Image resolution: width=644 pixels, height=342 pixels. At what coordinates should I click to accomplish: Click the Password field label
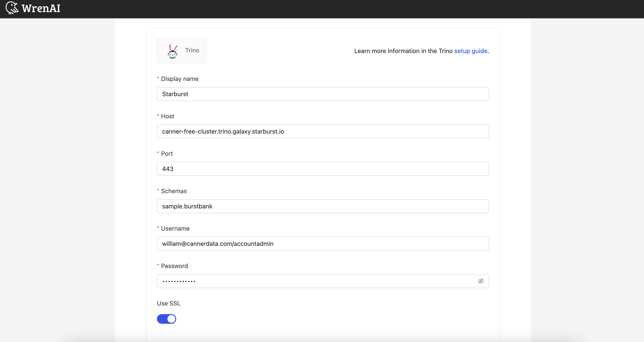click(174, 266)
